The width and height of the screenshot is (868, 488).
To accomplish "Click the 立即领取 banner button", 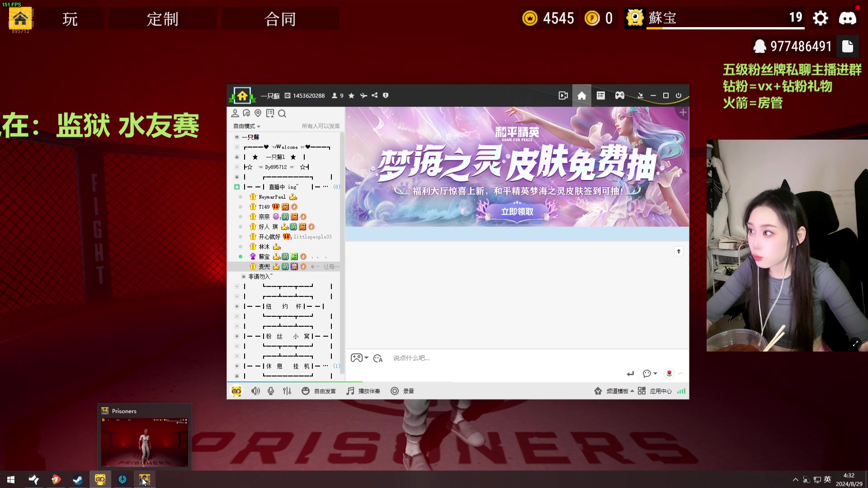I will pyautogui.click(x=517, y=211).
